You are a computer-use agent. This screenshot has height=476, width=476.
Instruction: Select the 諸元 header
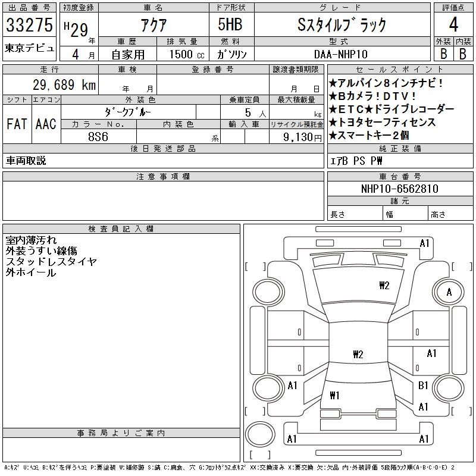(400, 201)
